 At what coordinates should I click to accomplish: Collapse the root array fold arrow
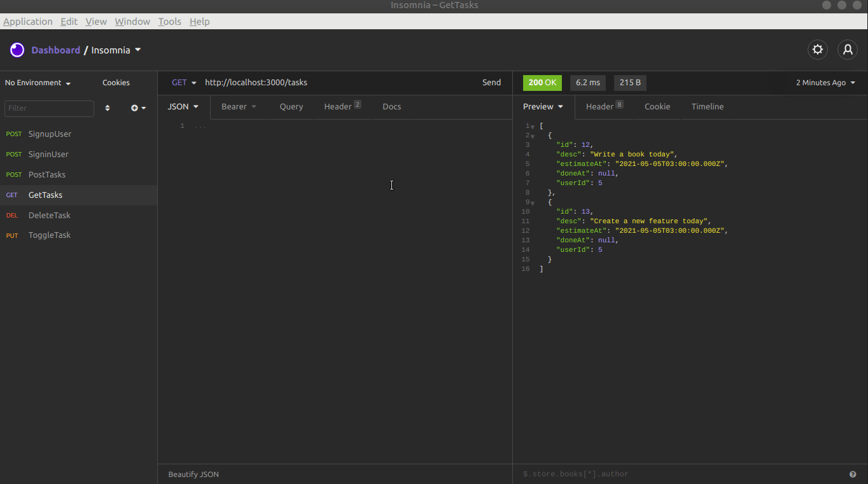(533, 126)
